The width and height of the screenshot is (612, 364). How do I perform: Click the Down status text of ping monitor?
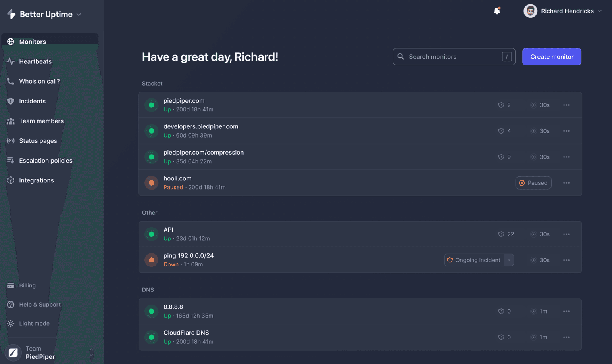point(171,264)
